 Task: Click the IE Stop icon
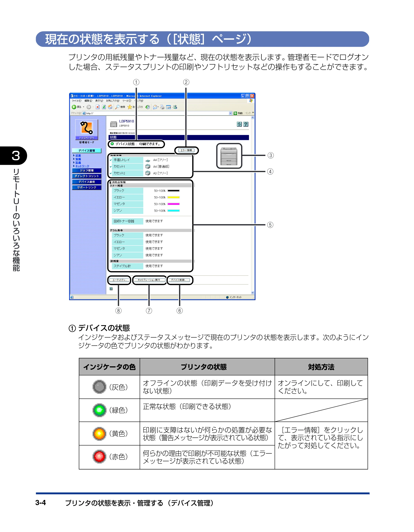pos(97,107)
